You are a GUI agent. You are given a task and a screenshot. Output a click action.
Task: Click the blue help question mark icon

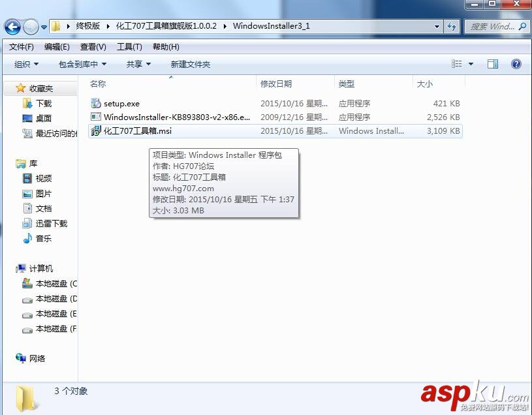516,64
